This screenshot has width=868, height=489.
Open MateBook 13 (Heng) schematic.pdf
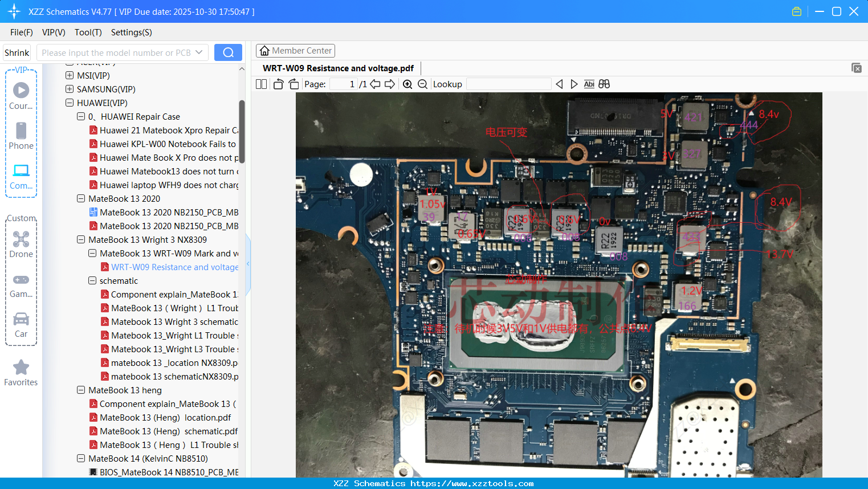click(x=169, y=431)
